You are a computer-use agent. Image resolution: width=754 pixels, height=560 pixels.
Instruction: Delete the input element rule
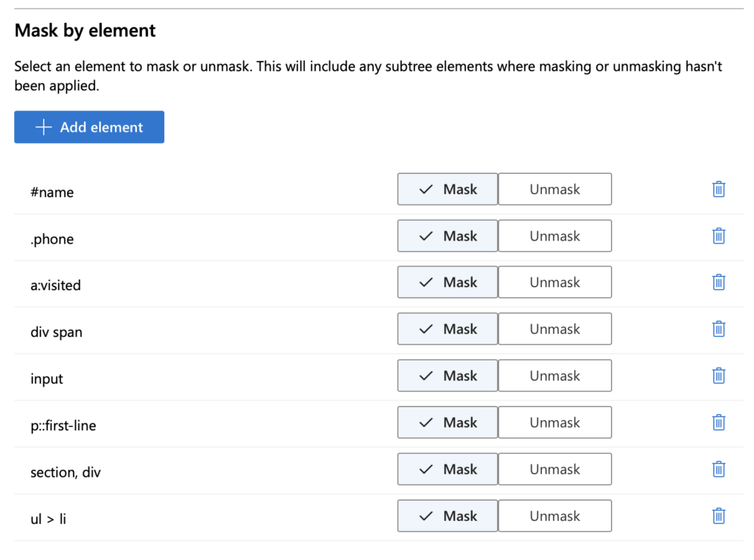[719, 376]
